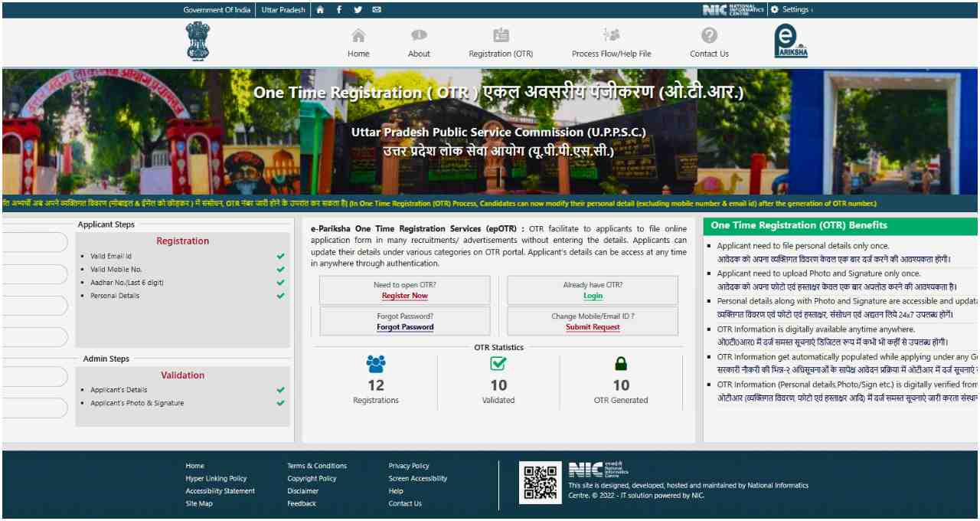Click the Registrations people icon
Image resolution: width=980 pixels, height=521 pixels.
[376, 364]
